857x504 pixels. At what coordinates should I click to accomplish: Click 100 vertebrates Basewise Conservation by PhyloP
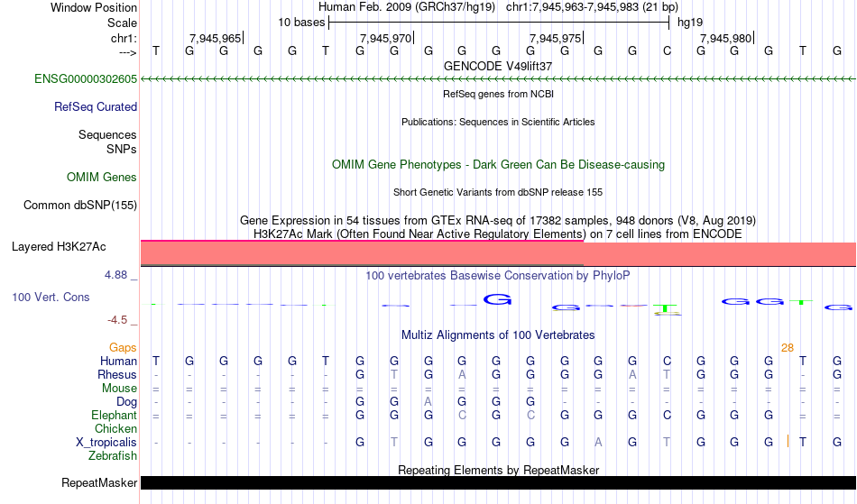(498, 275)
